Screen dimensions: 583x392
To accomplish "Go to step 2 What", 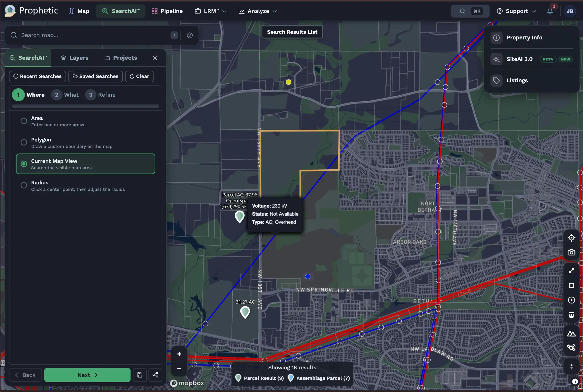I will (x=65, y=95).
